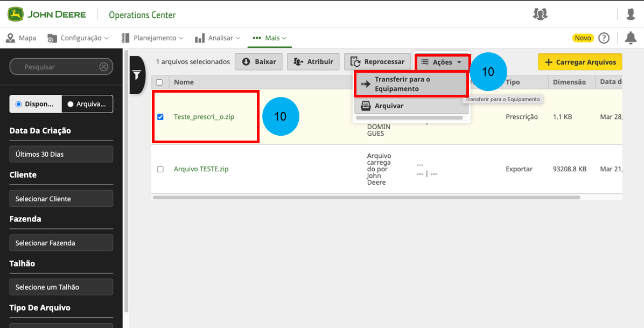Screen dimensions: 644x328
Task: Select the Arquivados radio option
Action: (x=87, y=104)
